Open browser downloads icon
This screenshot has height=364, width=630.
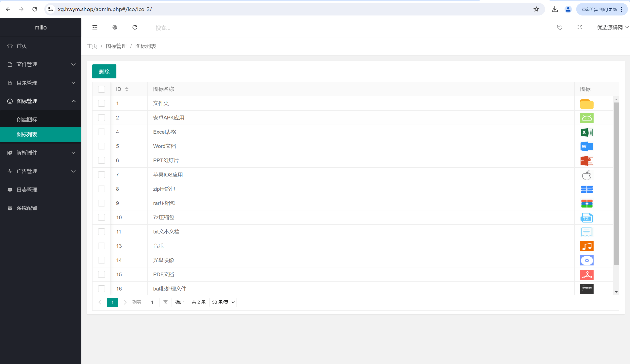[x=555, y=9]
